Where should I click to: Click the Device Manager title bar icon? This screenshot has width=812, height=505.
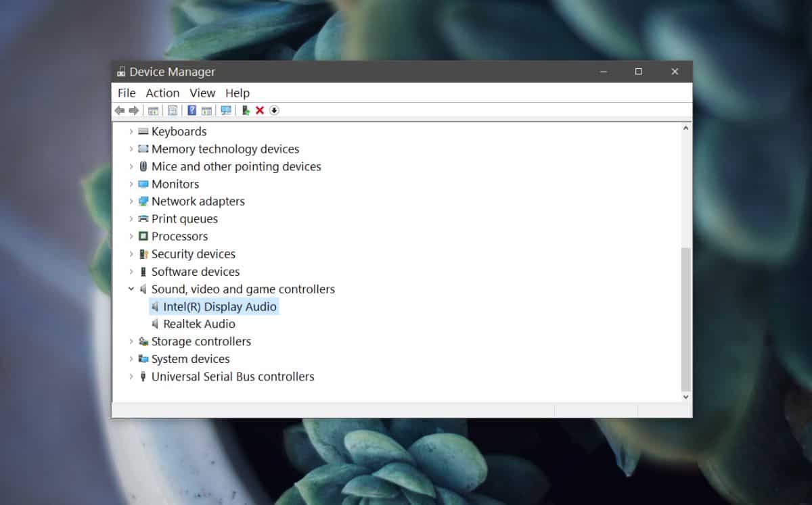121,72
